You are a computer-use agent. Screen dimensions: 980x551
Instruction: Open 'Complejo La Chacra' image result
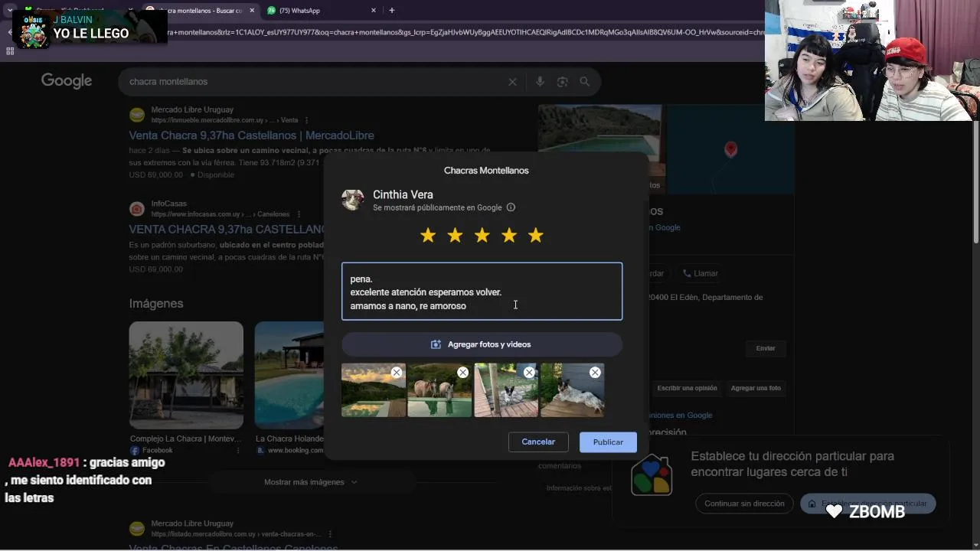(186, 375)
